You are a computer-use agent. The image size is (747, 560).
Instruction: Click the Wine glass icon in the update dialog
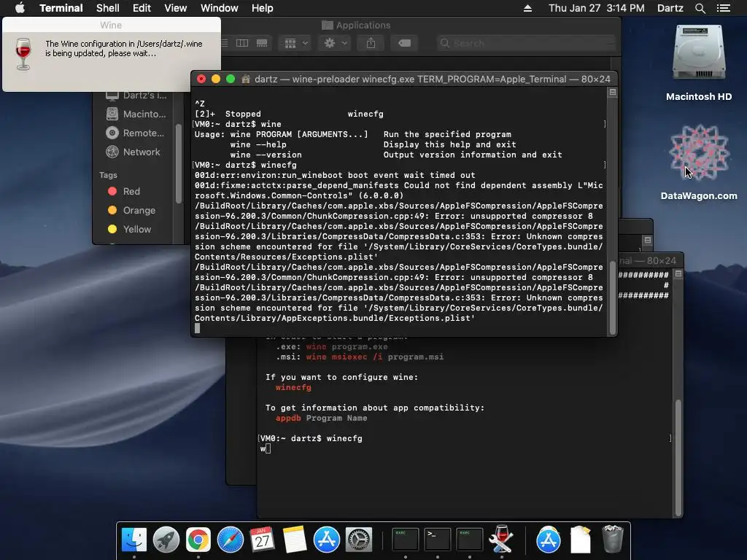tap(23, 54)
